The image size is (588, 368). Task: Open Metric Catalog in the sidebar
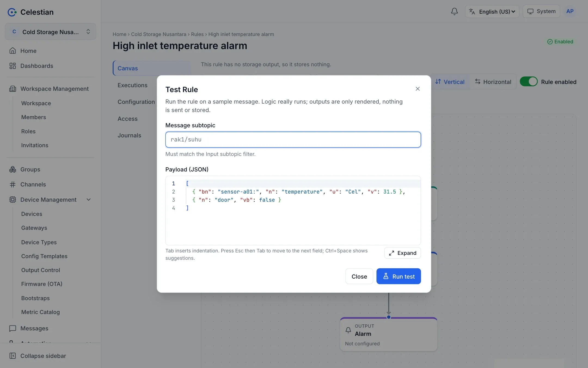coord(40,312)
